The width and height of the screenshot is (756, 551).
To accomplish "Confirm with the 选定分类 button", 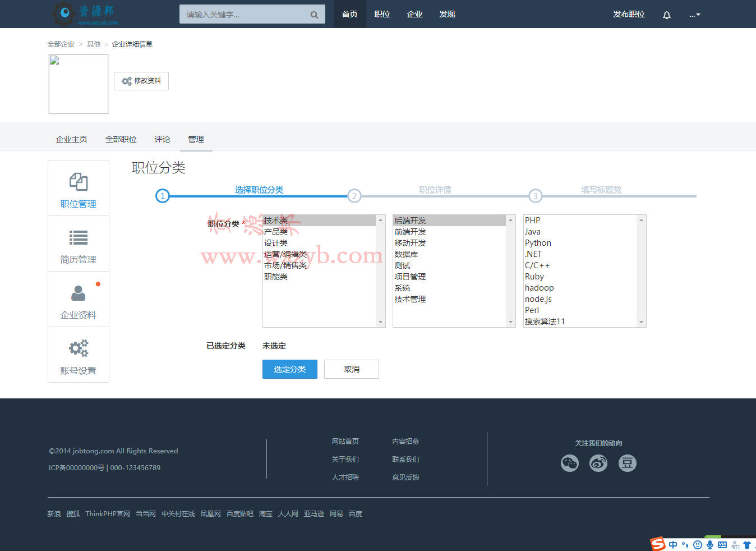I will point(290,369).
